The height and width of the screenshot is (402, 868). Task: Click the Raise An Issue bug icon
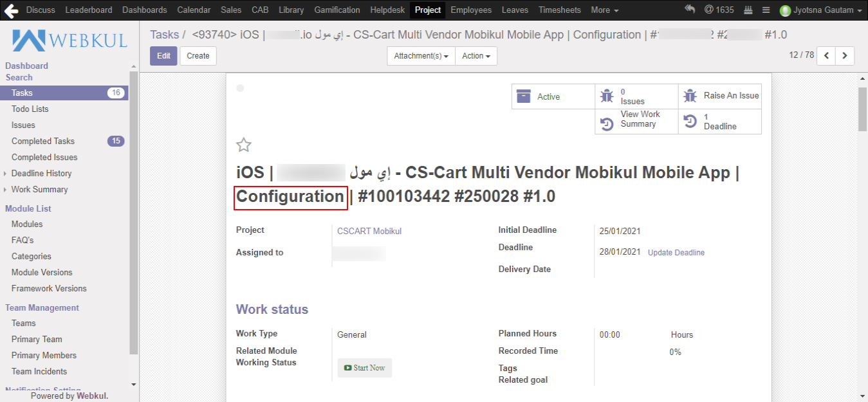(x=690, y=96)
